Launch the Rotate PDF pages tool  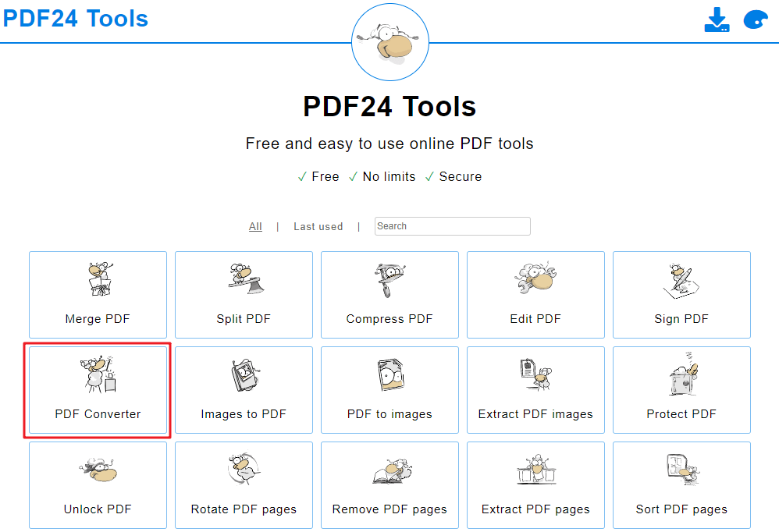point(244,485)
